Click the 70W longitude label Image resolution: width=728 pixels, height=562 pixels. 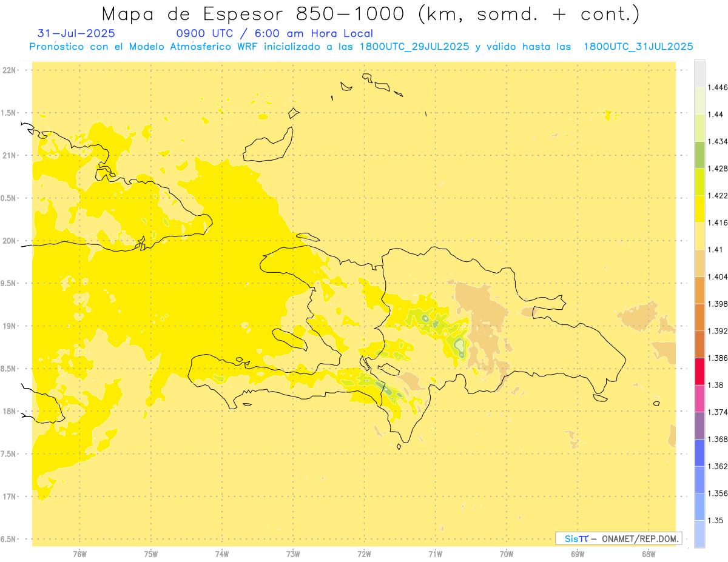507,554
